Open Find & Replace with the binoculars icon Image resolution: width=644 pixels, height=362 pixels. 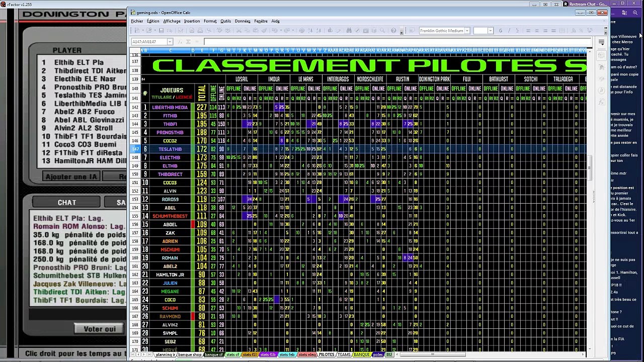tap(349, 31)
